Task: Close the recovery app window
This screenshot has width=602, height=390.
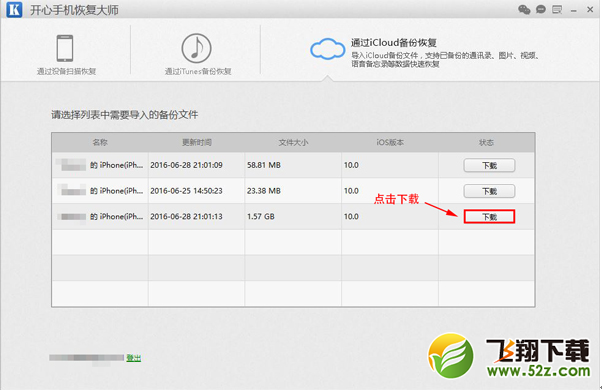Action: pos(590,10)
